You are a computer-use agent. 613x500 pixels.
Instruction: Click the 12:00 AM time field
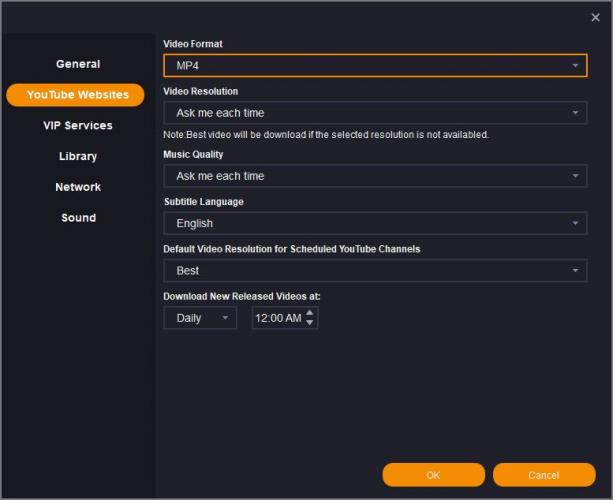click(276, 318)
